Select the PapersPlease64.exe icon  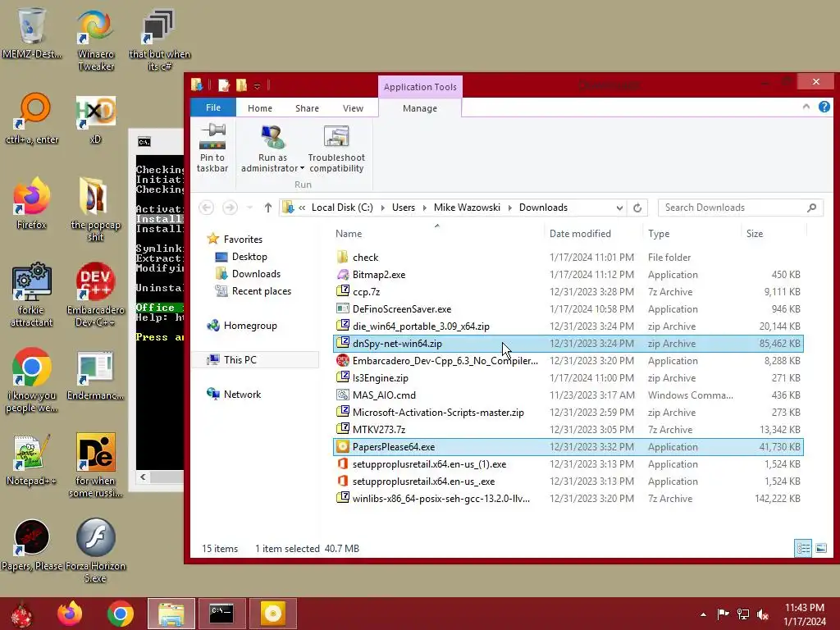point(342,447)
